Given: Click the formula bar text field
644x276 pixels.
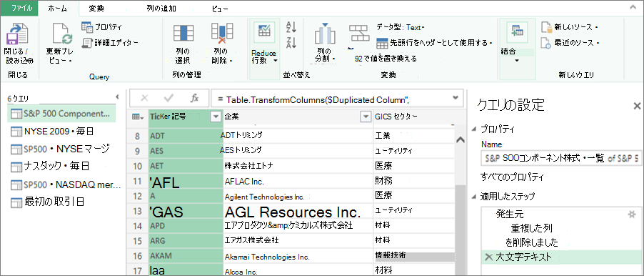Looking at the screenshot, I should [331, 98].
